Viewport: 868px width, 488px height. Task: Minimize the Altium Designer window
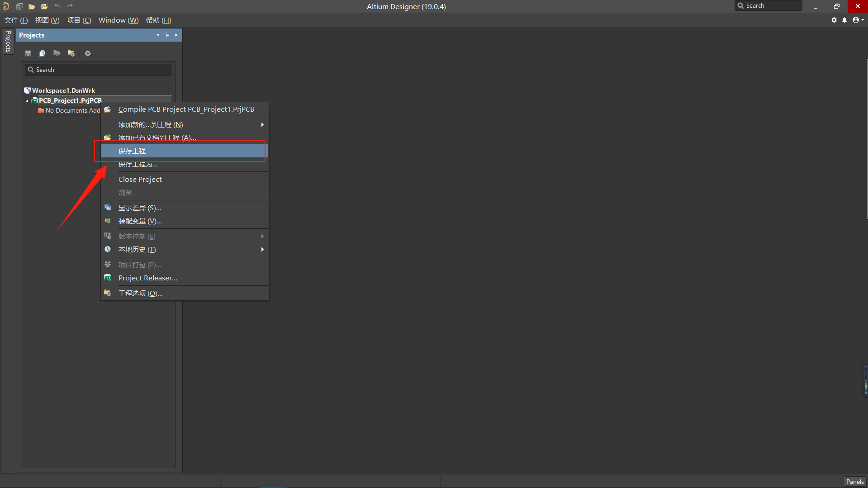[816, 6]
